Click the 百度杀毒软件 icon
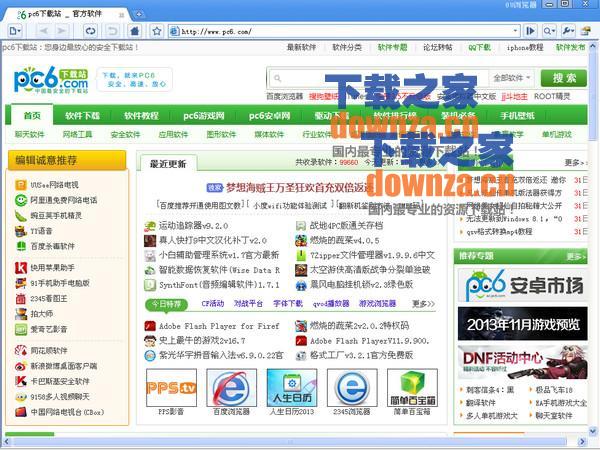Viewport: 600px width, 450px height. coord(21,246)
